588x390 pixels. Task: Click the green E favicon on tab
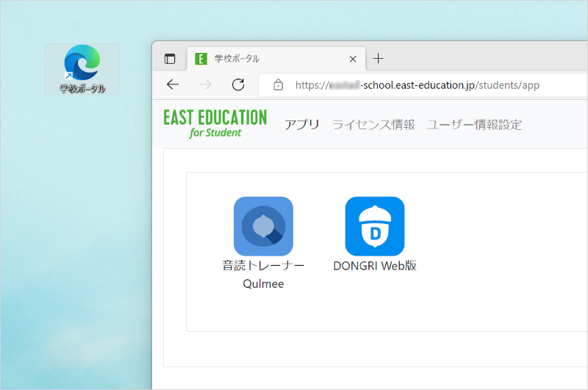click(201, 59)
